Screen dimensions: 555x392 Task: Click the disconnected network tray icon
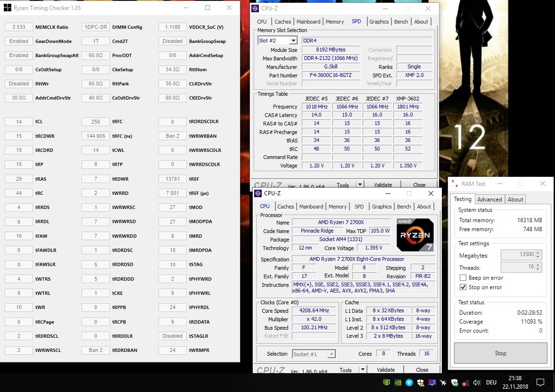(466, 383)
